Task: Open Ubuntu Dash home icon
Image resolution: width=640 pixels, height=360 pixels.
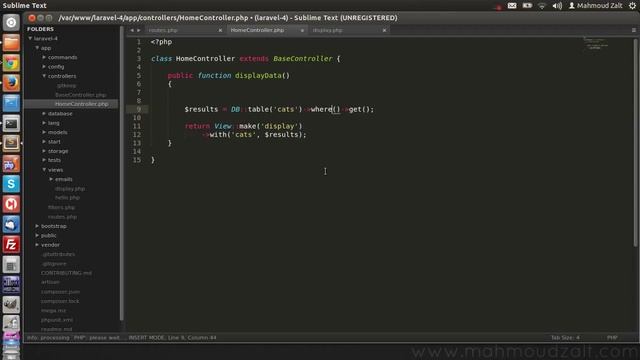Action: (x=11, y=22)
